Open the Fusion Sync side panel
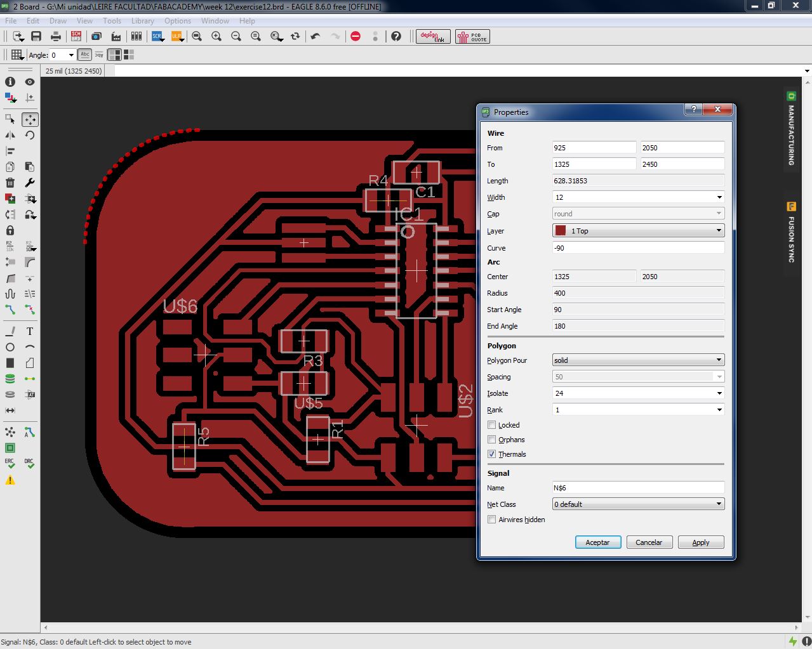Image resolution: width=812 pixels, height=649 pixels. point(791,232)
